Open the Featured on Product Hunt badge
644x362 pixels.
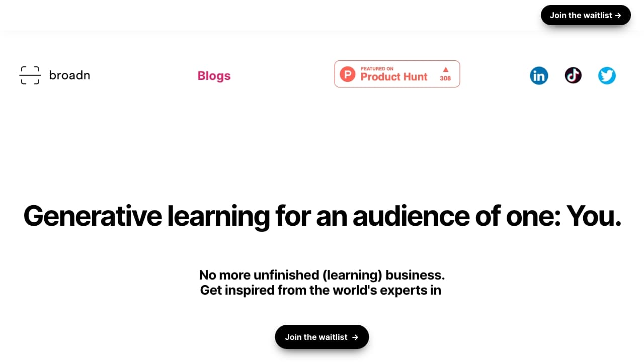(397, 74)
